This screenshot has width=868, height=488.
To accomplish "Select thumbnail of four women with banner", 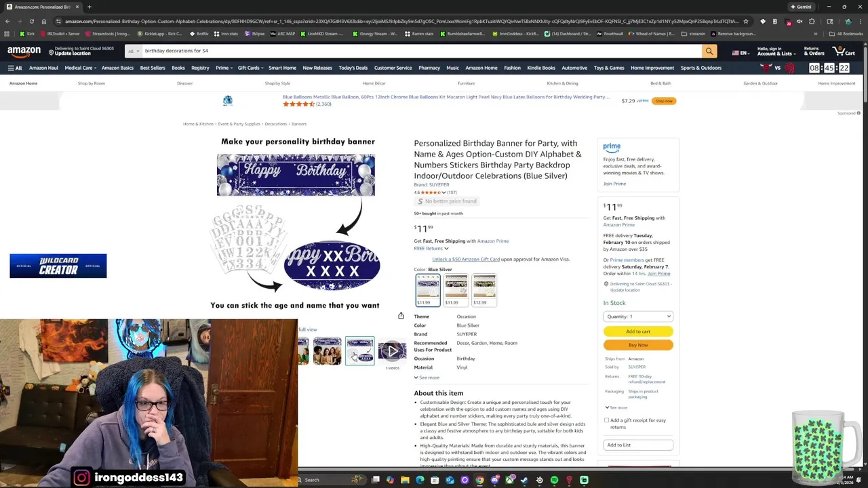I will [x=327, y=351].
